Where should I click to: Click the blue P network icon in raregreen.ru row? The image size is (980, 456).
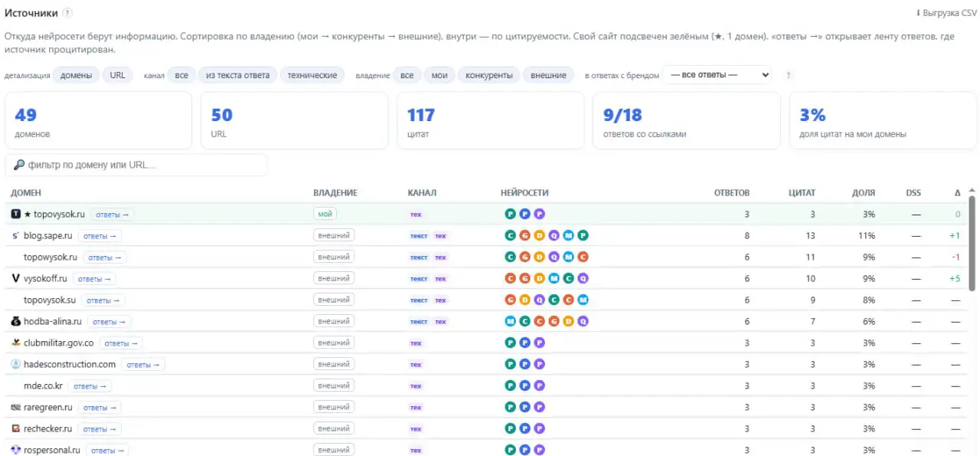point(524,407)
